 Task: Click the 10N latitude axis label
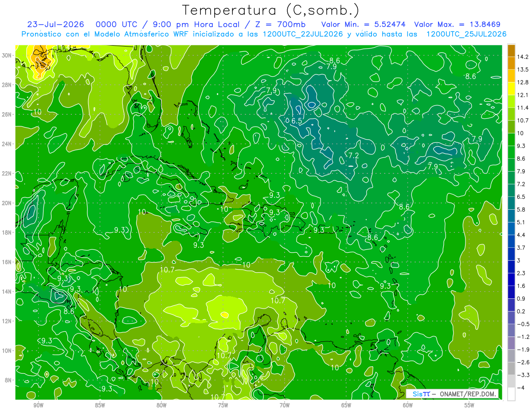tap(8, 351)
